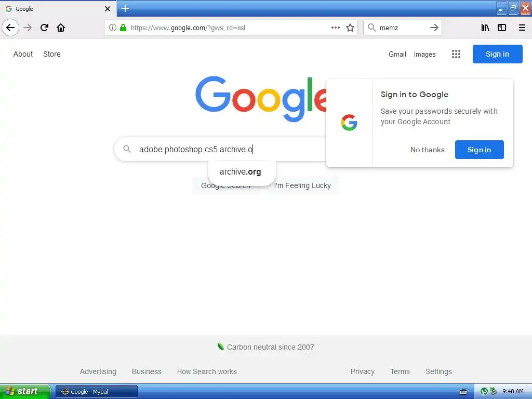Click the top-right Sign in button

coord(497,54)
